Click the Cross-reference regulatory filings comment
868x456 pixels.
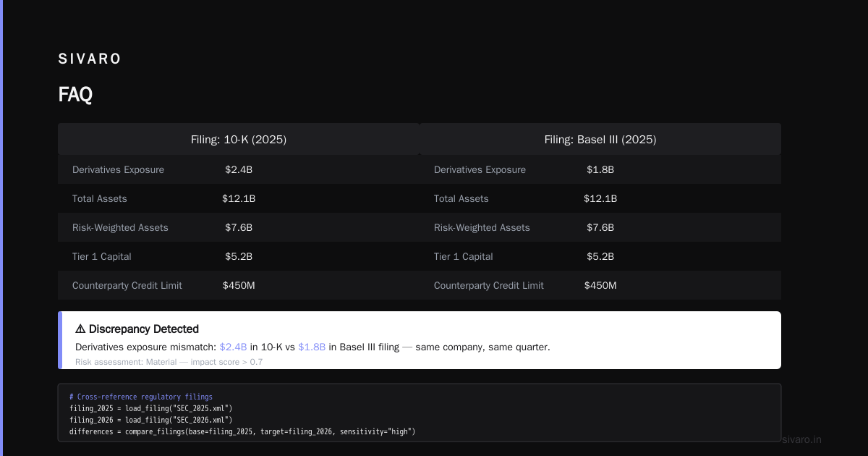click(x=141, y=397)
